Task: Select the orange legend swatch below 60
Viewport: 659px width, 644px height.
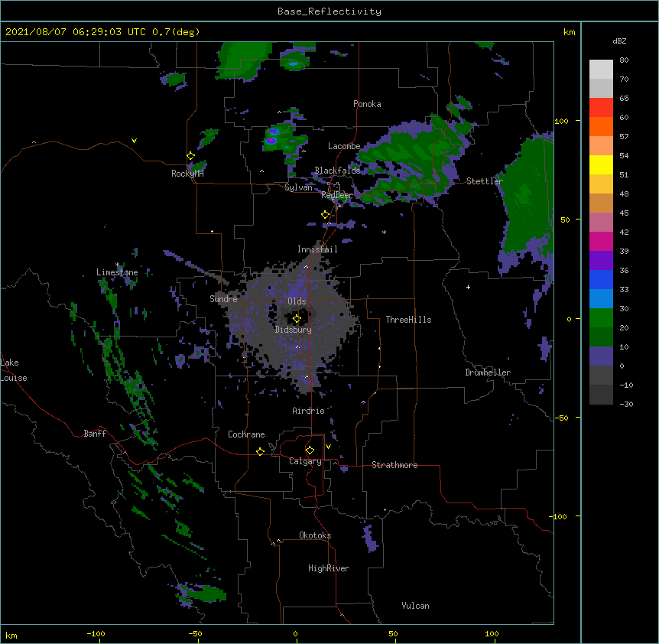Action: coord(601,126)
